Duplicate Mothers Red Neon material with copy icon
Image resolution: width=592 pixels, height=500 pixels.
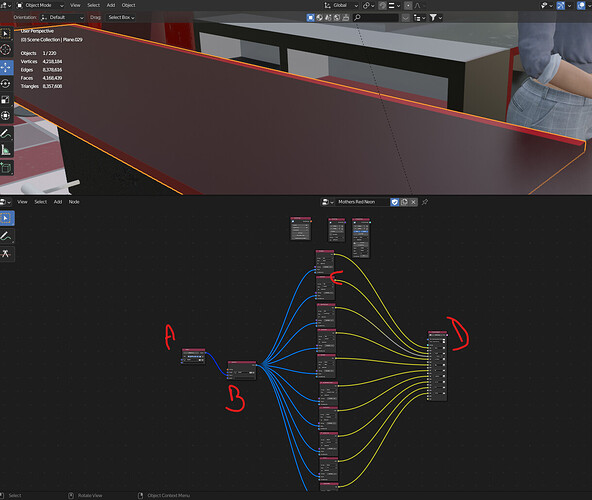pyautogui.click(x=404, y=202)
